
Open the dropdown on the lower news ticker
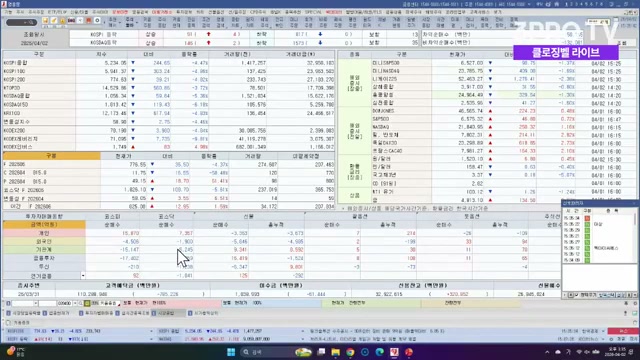(x=603, y=339)
